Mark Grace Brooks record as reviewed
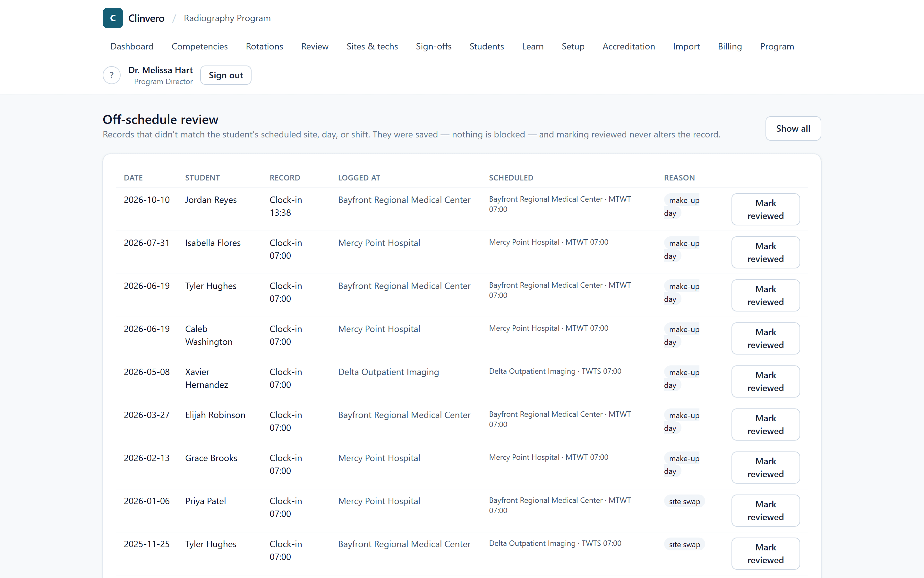 pos(766,468)
